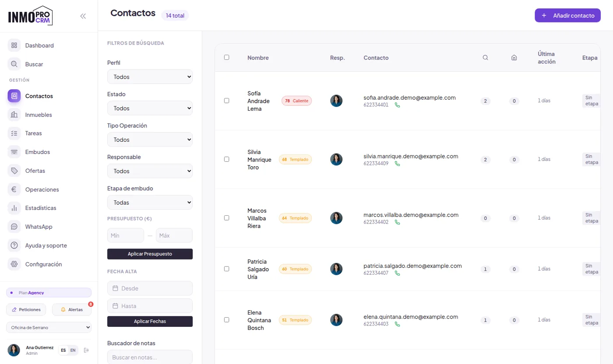Click the Añadir contacto button

(x=567, y=15)
